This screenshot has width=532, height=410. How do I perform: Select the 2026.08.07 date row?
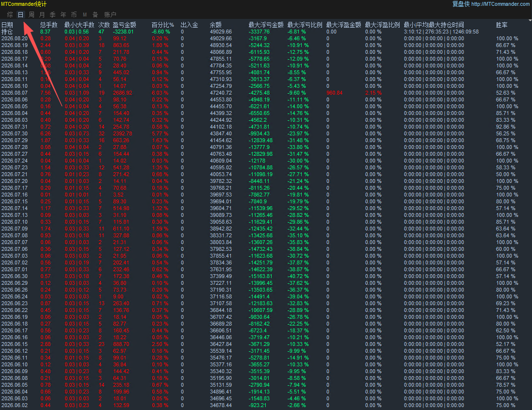coord(15,93)
